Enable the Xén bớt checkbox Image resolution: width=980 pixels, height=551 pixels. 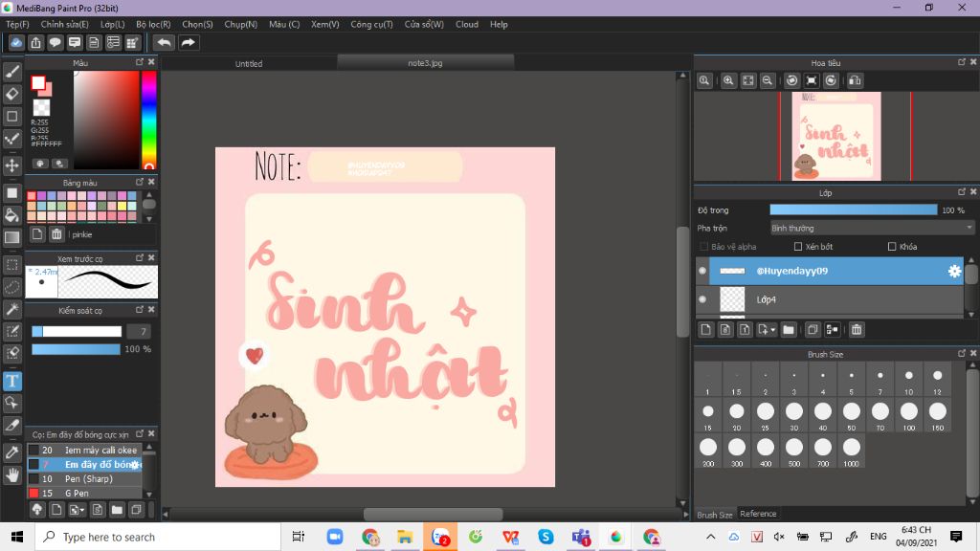point(798,247)
